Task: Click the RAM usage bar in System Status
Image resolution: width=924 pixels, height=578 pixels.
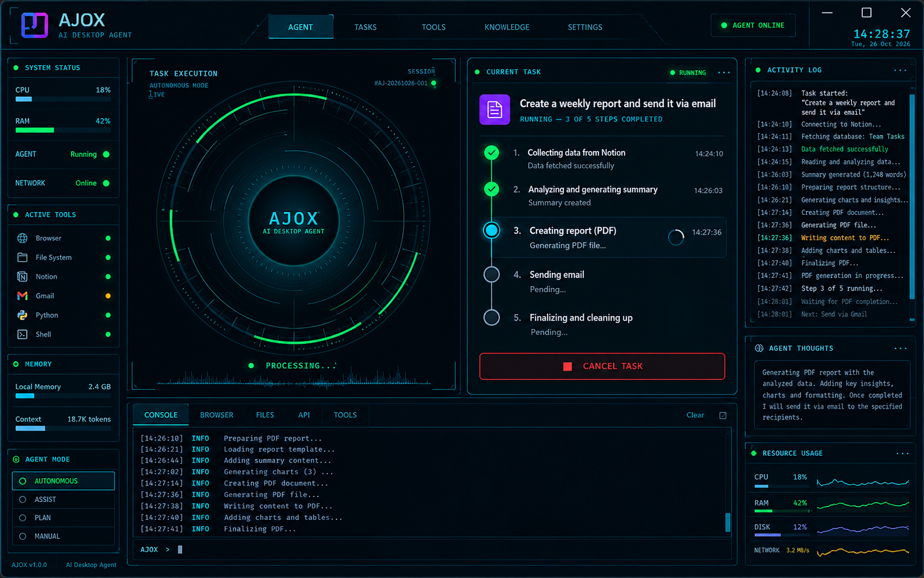Action: (x=63, y=131)
